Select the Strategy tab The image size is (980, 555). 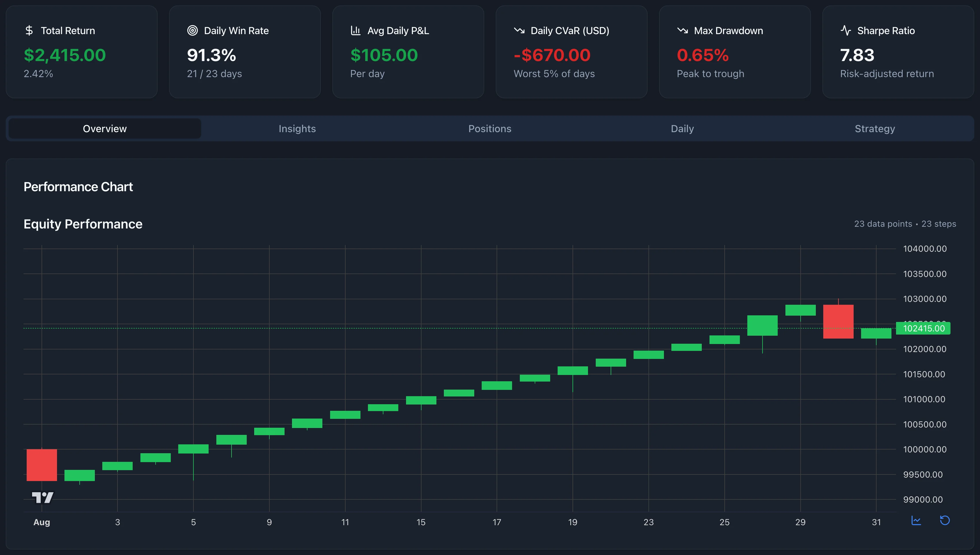(875, 129)
